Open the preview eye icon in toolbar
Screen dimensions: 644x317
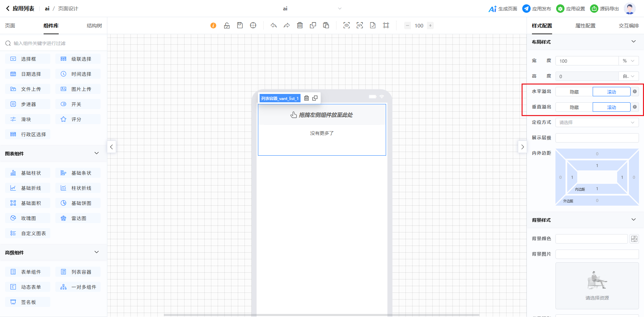tap(346, 25)
